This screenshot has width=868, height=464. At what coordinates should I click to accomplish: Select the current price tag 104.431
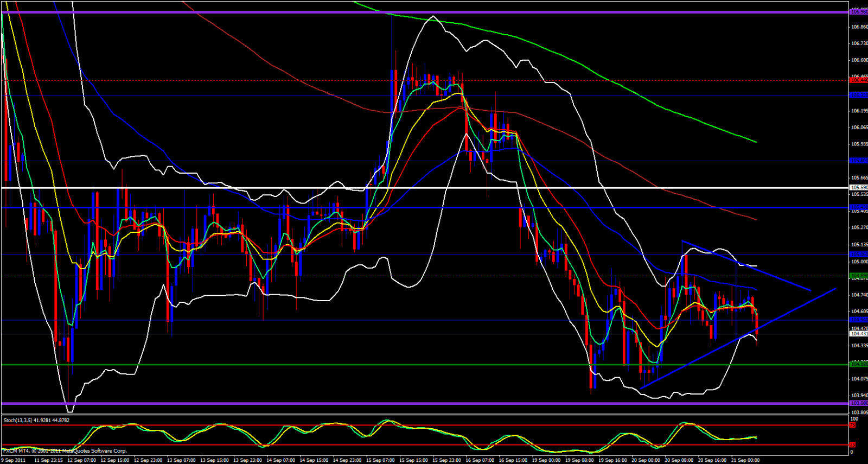click(x=858, y=334)
